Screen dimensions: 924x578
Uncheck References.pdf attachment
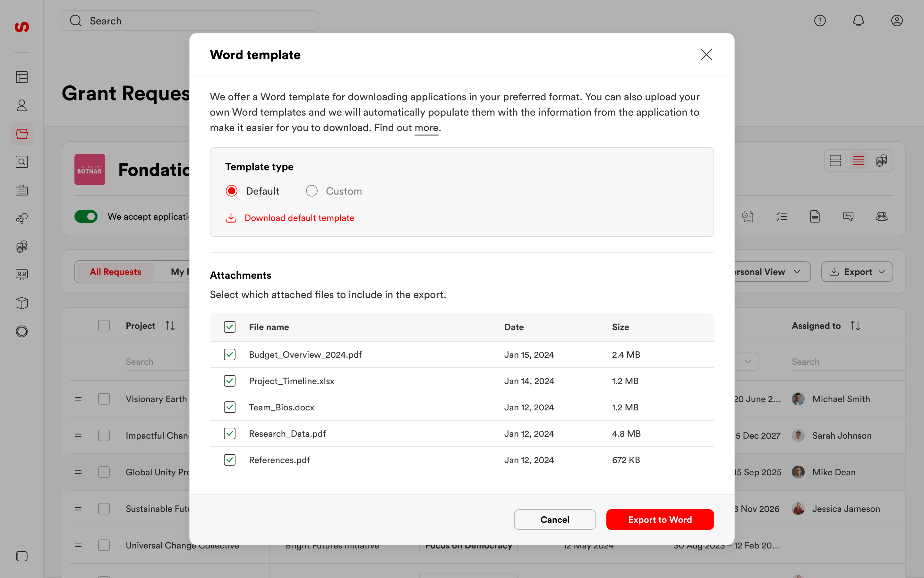click(x=229, y=460)
